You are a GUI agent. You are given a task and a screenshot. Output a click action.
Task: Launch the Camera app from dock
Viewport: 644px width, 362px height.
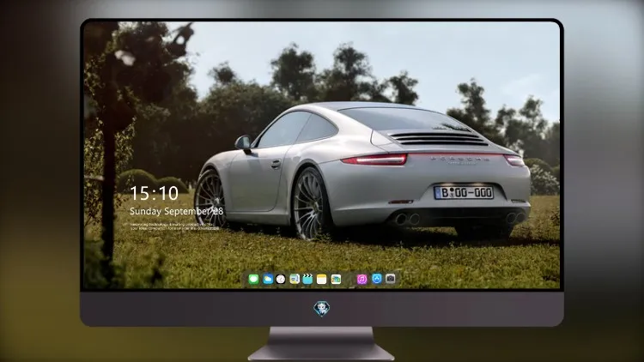391,279
